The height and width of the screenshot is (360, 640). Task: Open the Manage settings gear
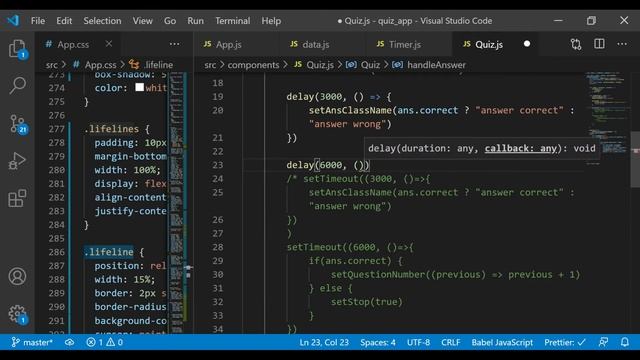17,314
